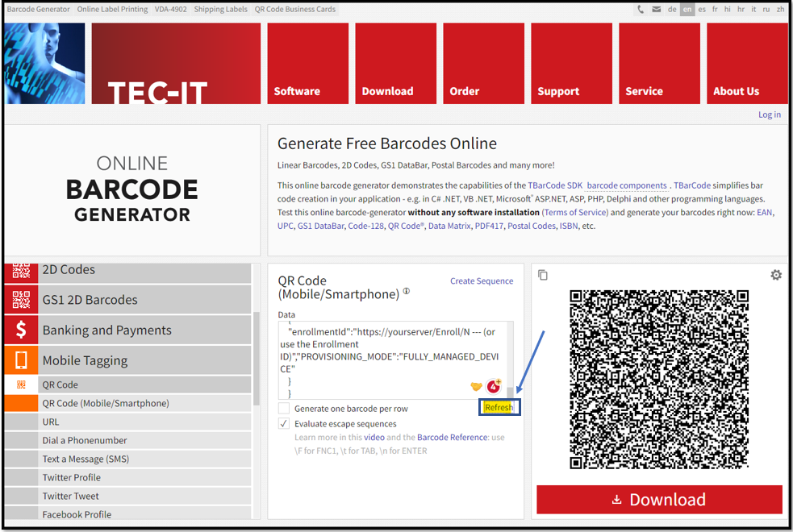The image size is (793, 532).
Task: Click the Log in link
Action: coord(770,114)
